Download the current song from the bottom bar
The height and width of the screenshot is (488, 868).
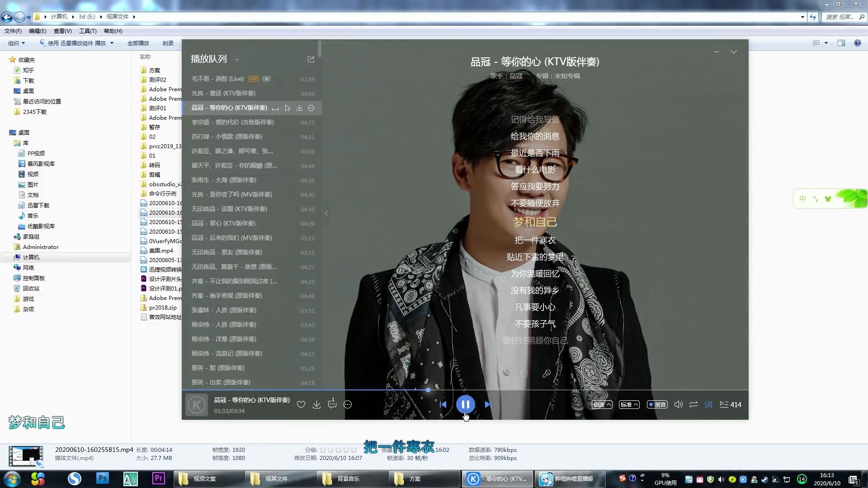(316, 404)
